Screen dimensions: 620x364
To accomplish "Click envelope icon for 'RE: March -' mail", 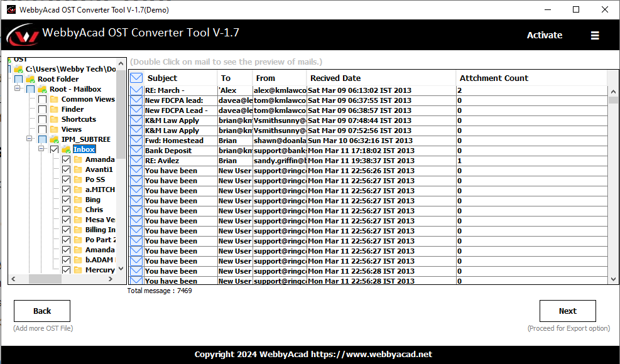I will pyautogui.click(x=136, y=90).
